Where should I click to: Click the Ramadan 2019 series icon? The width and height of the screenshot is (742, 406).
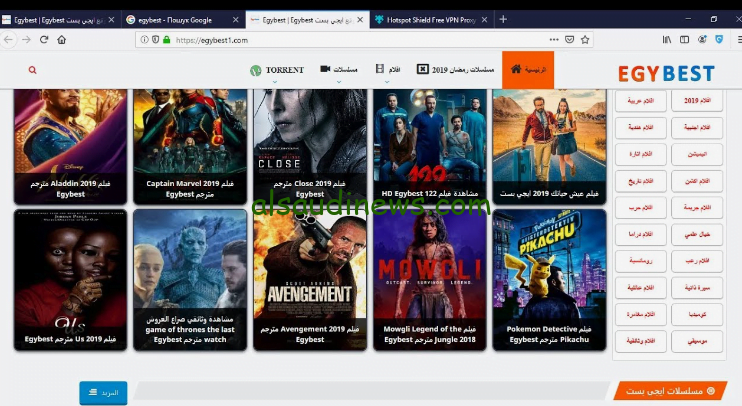(422, 69)
